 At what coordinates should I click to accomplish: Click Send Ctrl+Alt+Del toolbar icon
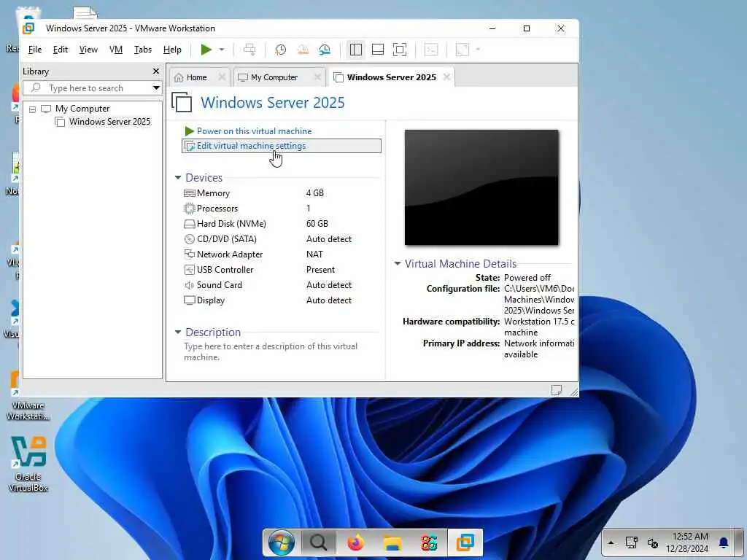coord(249,50)
